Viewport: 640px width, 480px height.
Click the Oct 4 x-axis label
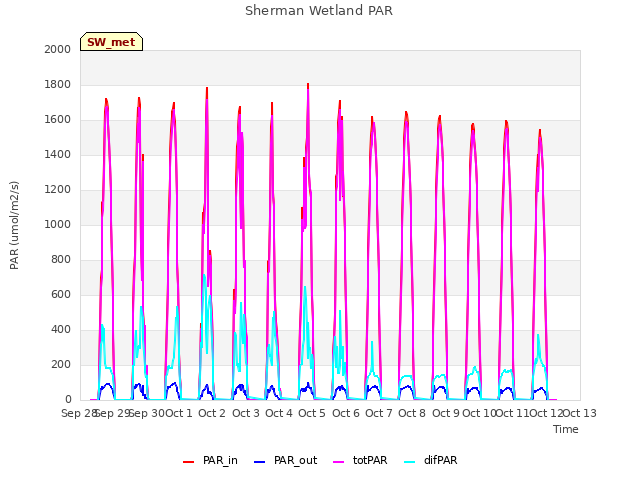tap(279, 413)
